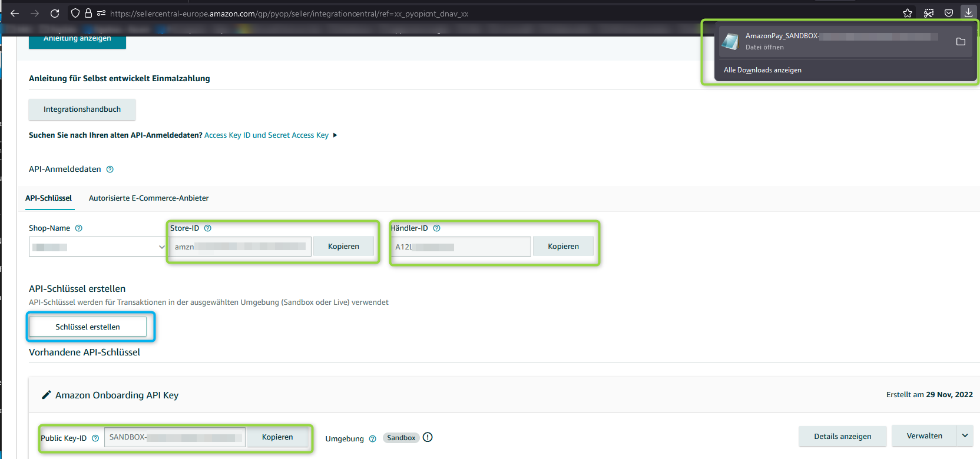Switch to API-Schlüssel tab
The width and height of the screenshot is (980, 459).
pos(48,198)
